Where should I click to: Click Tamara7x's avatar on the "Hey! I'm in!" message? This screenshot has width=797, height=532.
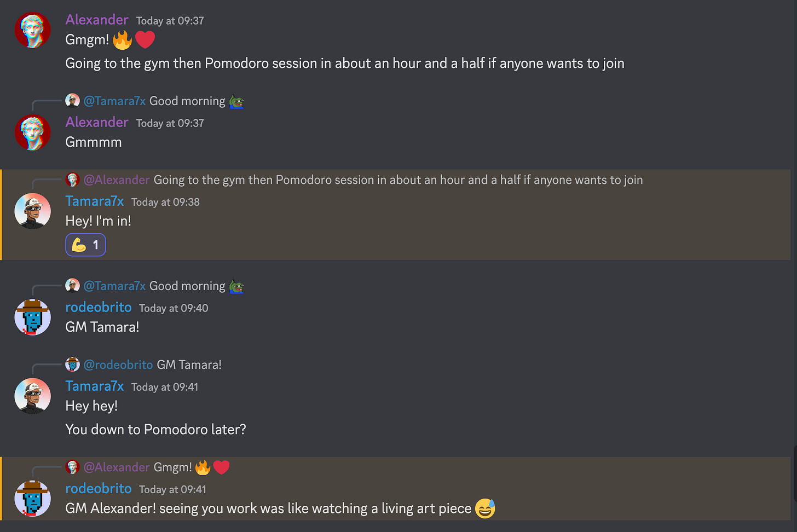(x=32, y=211)
